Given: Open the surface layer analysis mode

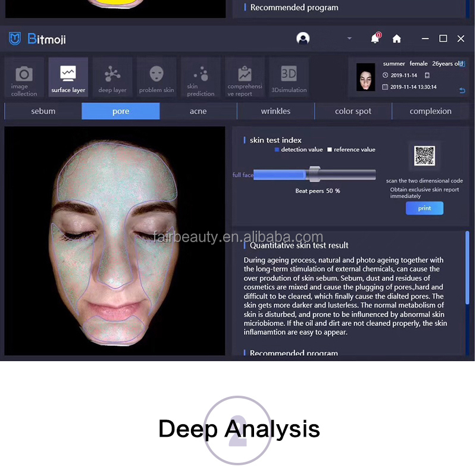Looking at the screenshot, I should (68, 77).
